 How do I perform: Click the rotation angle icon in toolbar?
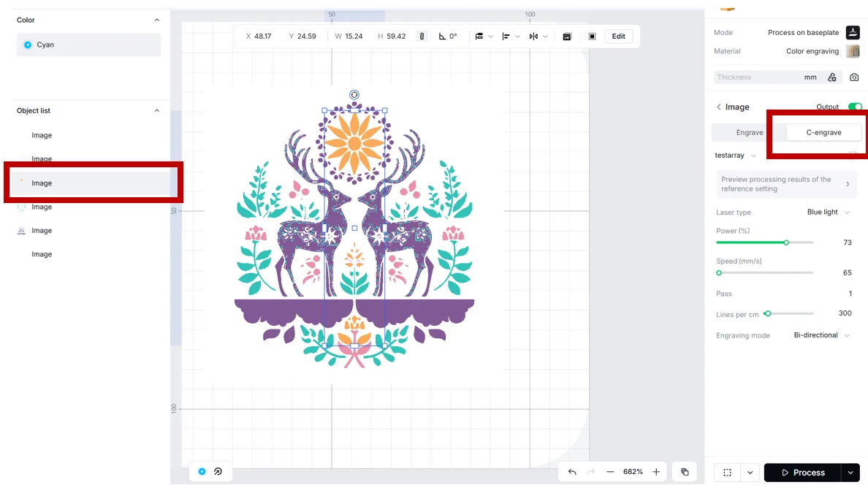[x=442, y=37]
